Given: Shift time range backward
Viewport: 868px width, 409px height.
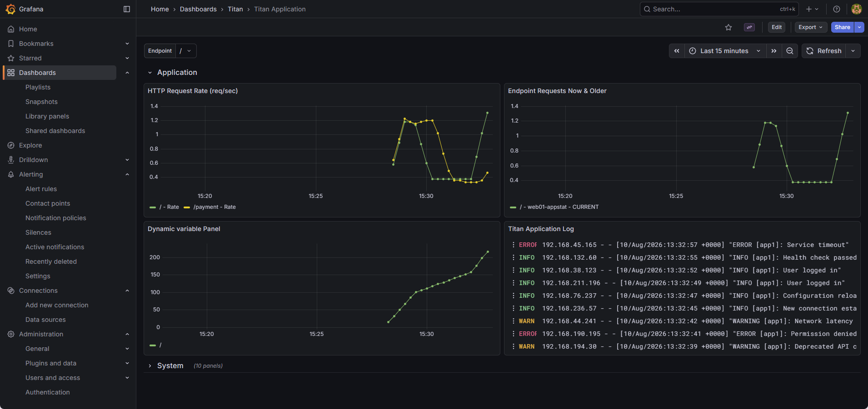Looking at the screenshot, I should coord(677,51).
